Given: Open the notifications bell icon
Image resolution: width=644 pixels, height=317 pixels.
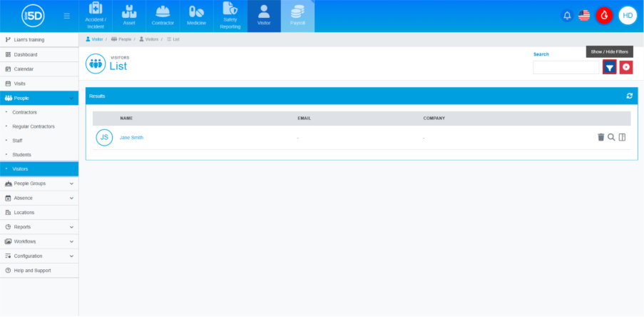Looking at the screenshot, I should coord(568,16).
